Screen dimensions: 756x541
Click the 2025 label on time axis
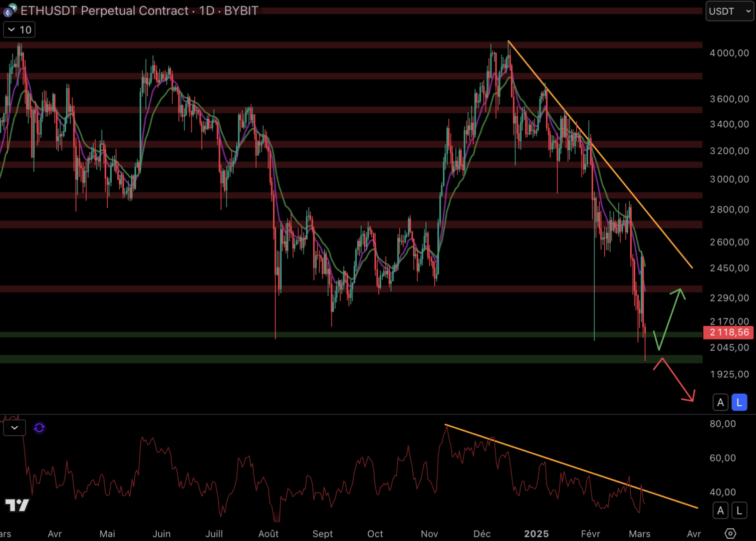536,533
